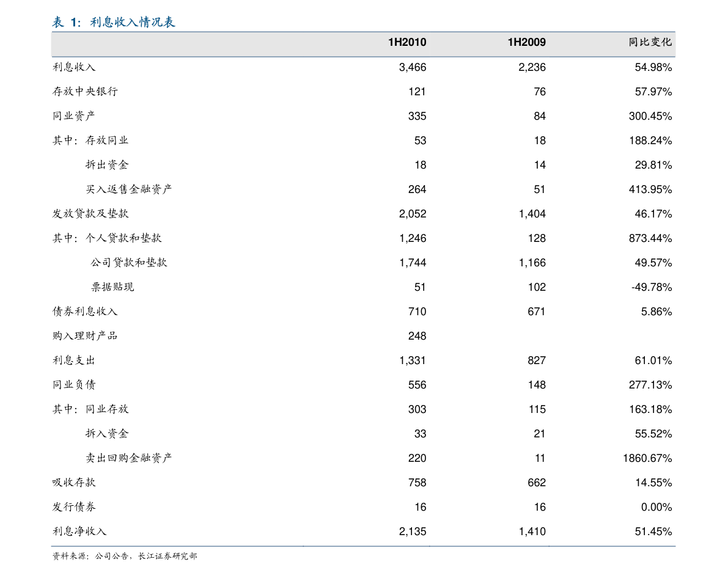Select the percentage 29.81%
The width and height of the screenshot is (728, 573).
point(653,165)
